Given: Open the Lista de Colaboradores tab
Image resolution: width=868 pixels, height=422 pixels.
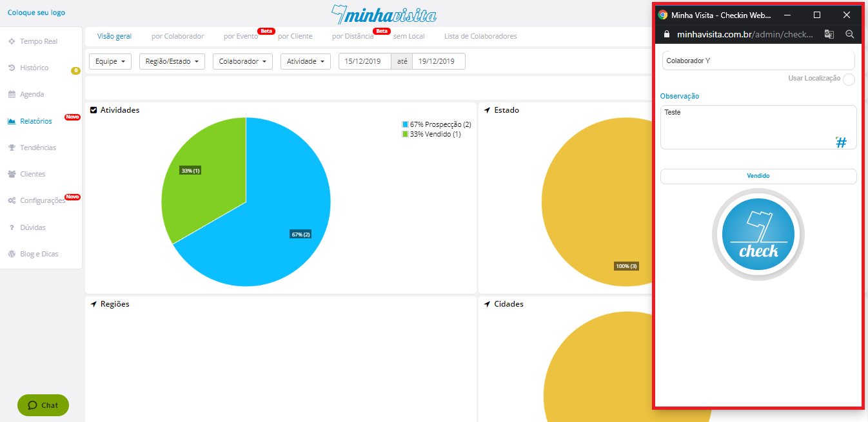Looking at the screenshot, I should point(480,37).
